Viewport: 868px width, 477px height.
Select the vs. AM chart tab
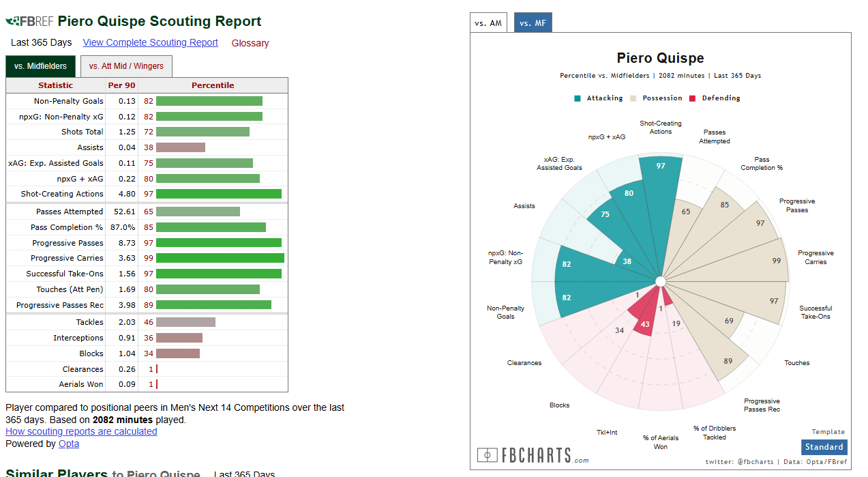488,23
